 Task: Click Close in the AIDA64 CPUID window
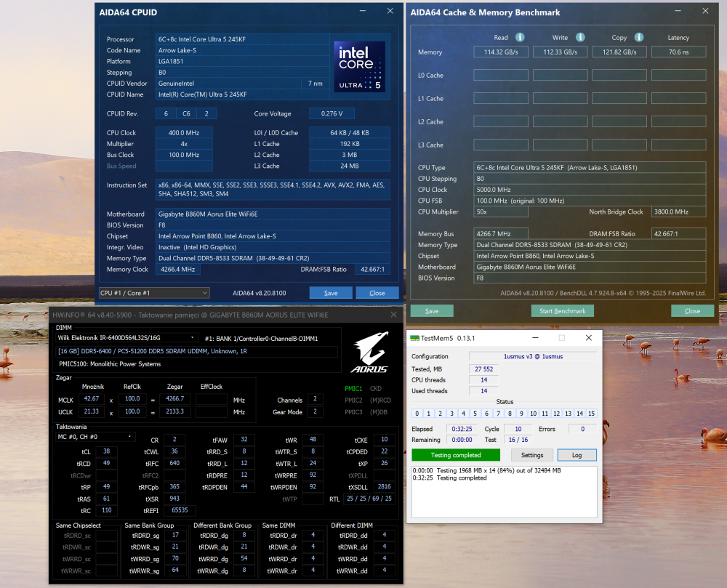(x=377, y=293)
